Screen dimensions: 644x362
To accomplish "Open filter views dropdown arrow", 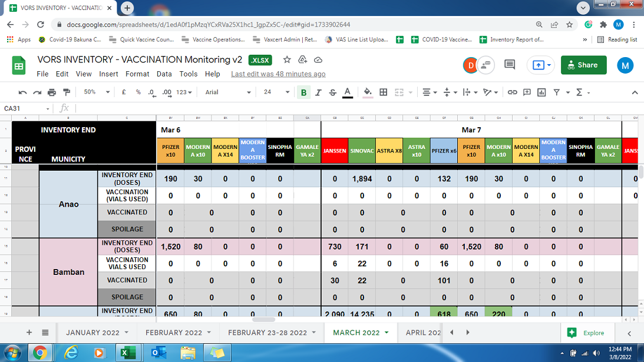I will [568, 92].
